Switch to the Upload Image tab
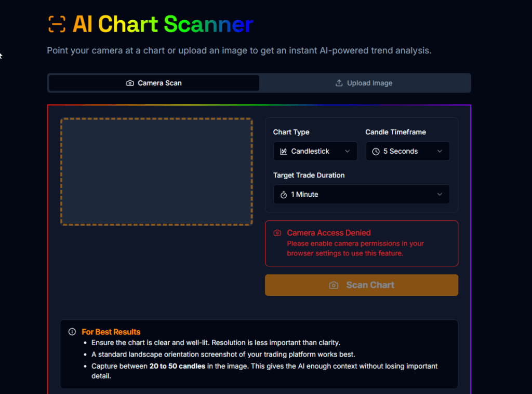Image resolution: width=532 pixels, height=394 pixels. (365, 83)
